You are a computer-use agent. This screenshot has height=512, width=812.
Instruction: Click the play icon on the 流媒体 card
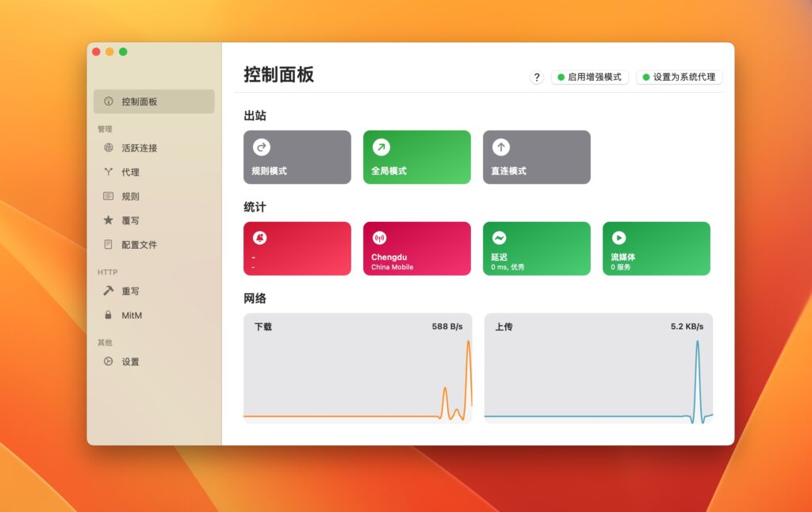pos(620,237)
